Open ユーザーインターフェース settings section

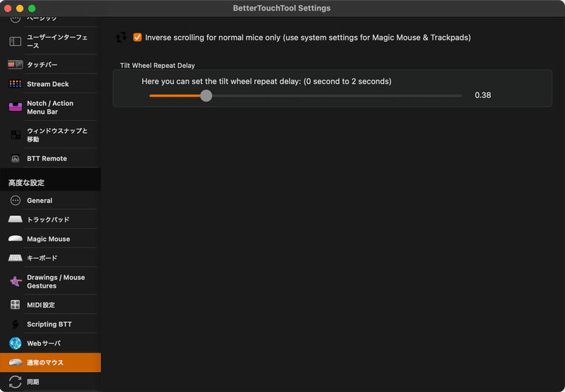coord(50,42)
